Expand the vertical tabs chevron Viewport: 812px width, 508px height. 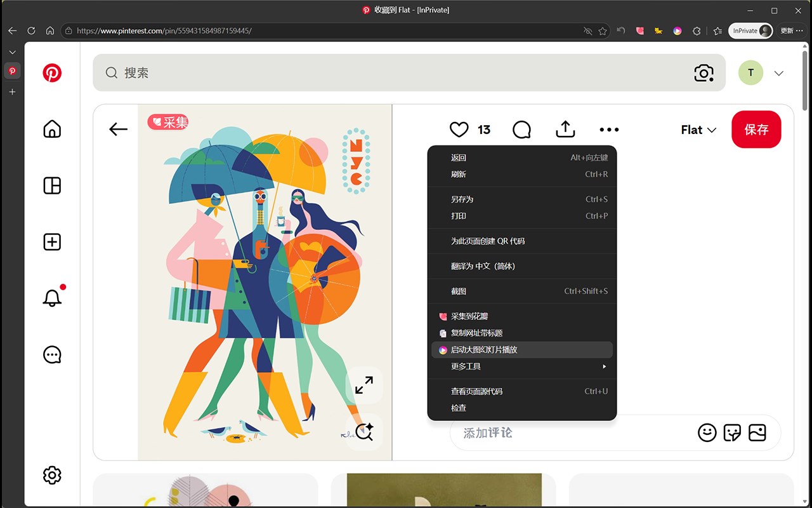click(12, 52)
